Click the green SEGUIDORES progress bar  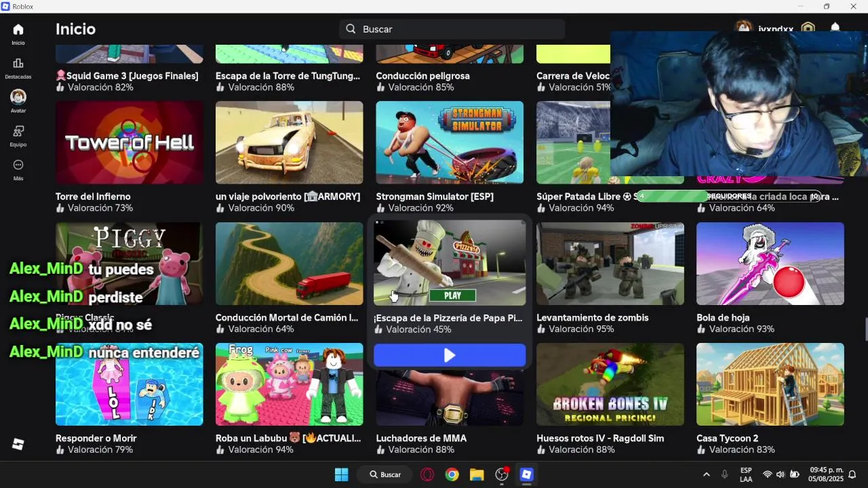pos(730,197)
